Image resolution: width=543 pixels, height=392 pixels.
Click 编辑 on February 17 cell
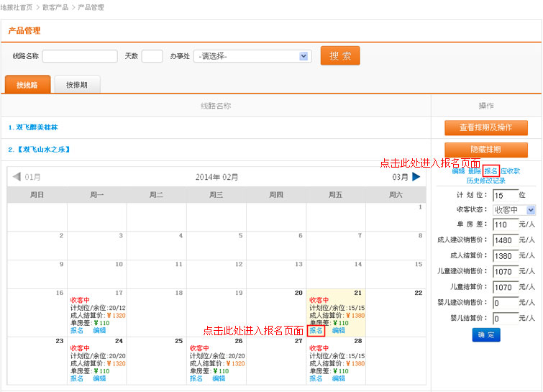[99, 331]
